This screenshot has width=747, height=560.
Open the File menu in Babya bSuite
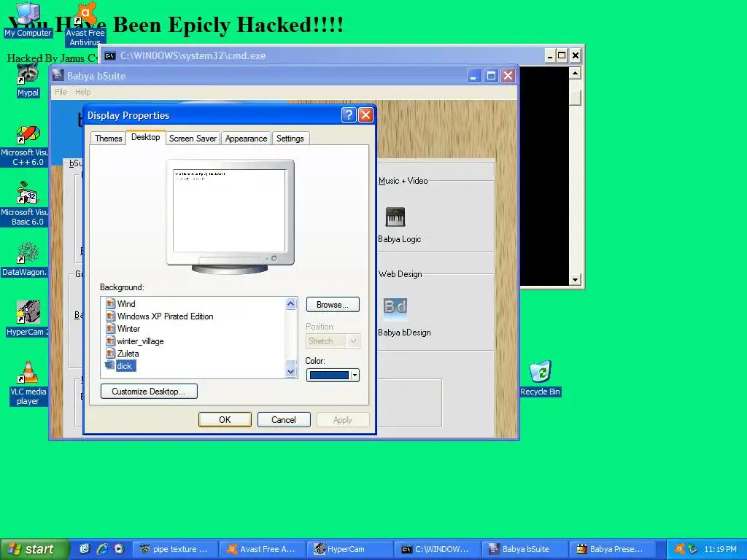(x=61, y=92)
